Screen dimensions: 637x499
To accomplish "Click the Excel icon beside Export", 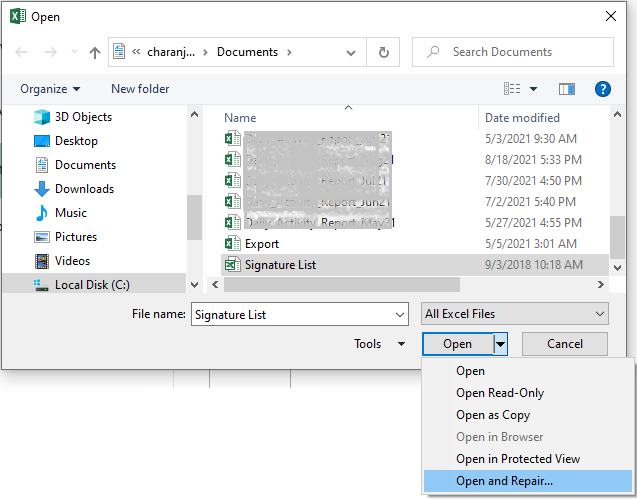I will coord(232,244).
